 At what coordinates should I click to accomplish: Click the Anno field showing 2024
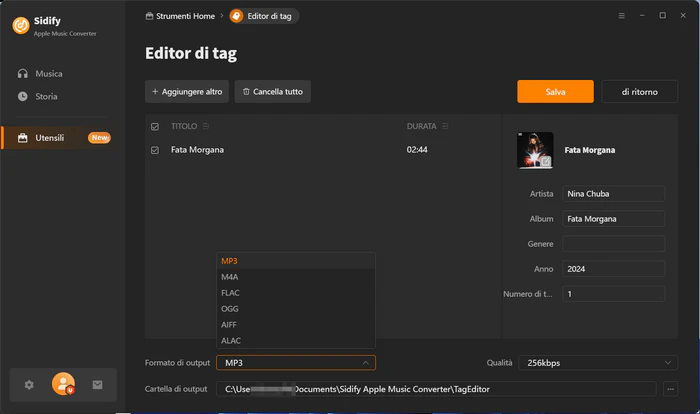click(x=613, y=269)
